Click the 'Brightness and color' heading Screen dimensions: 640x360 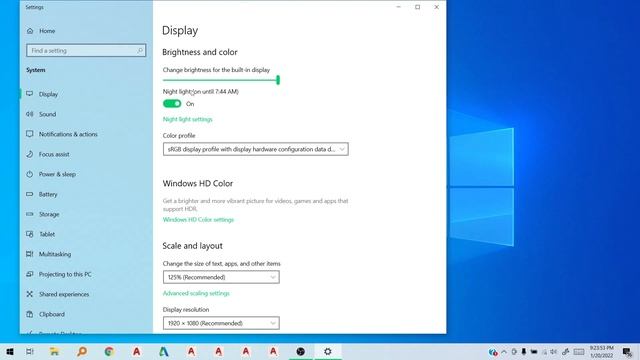click(200, 52)
